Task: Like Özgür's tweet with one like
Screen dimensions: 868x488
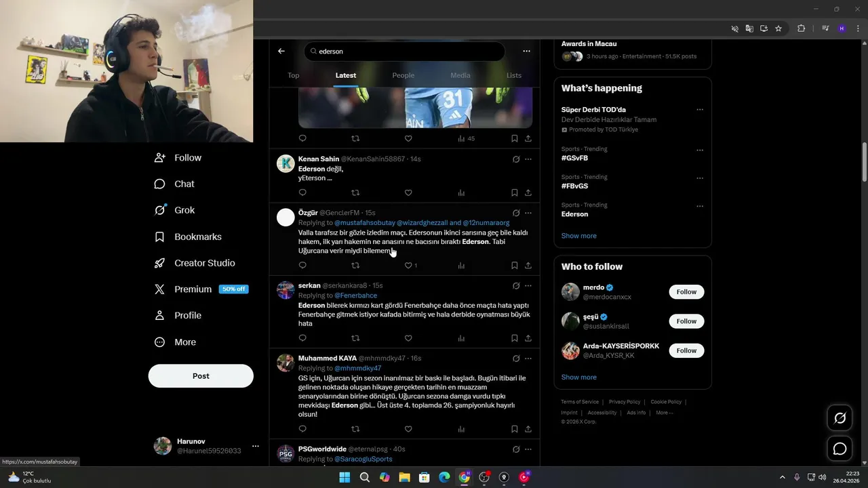Action: 410,265
